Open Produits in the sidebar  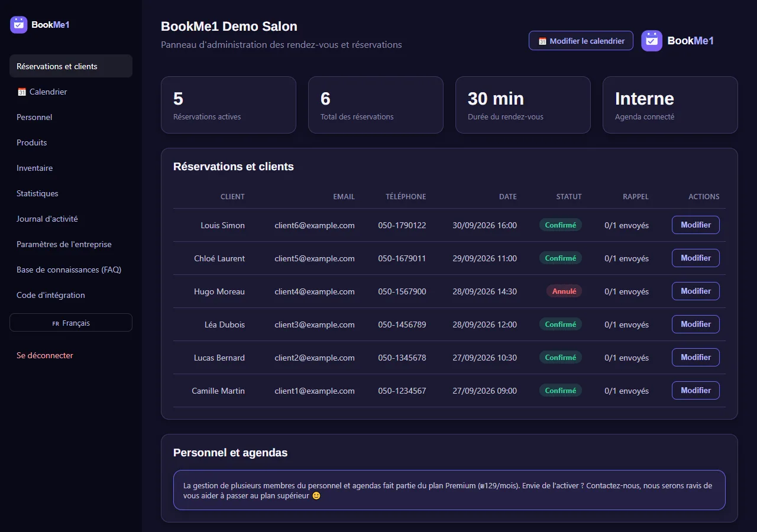(x=71, y=142)
